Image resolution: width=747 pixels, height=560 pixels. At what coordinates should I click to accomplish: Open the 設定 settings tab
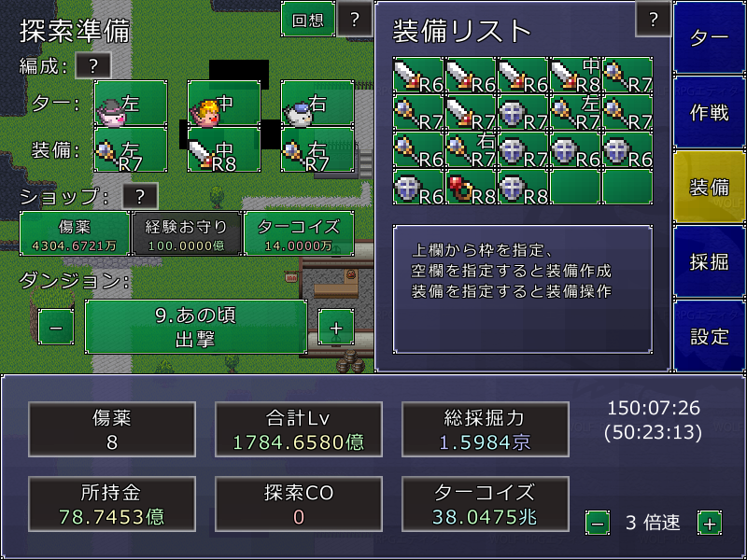pos(710,336)
